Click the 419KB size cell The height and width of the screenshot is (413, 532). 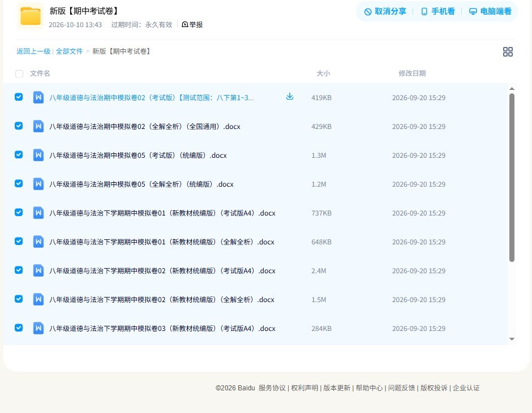point(321,98)
